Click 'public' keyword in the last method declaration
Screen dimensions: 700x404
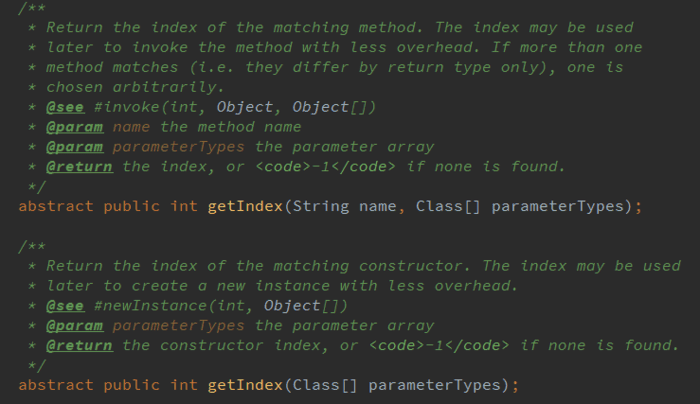[132, 385]
